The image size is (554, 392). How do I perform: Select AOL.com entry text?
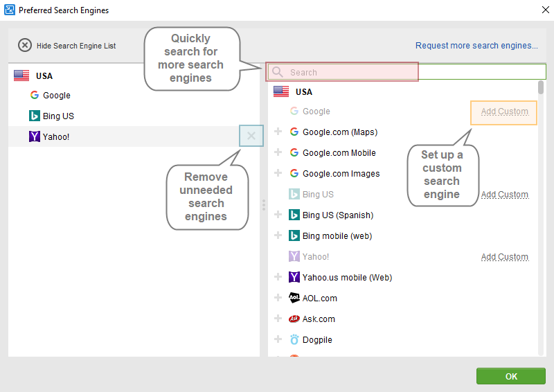tap(320, 299)
